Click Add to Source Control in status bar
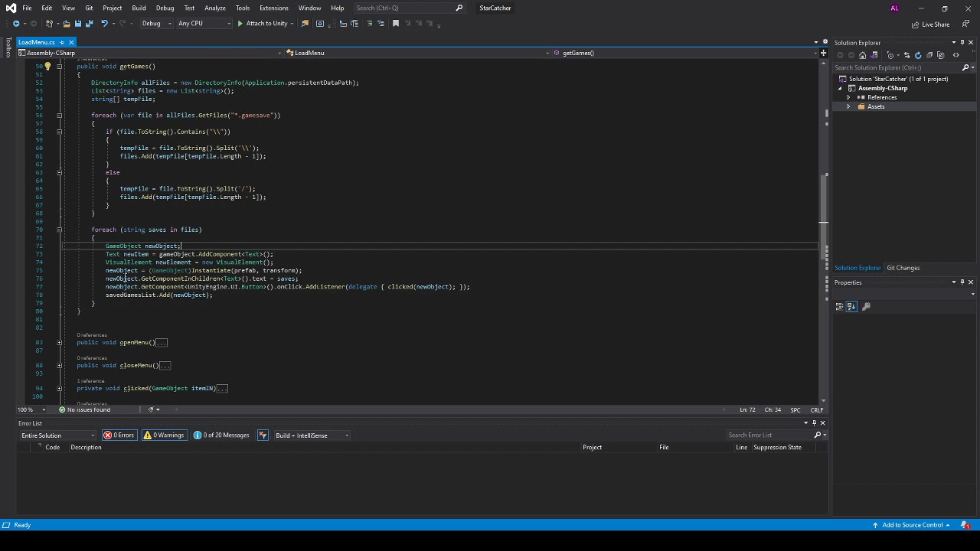Image resolution: width=980 pixels, height=551 pixels. [913, 525]
